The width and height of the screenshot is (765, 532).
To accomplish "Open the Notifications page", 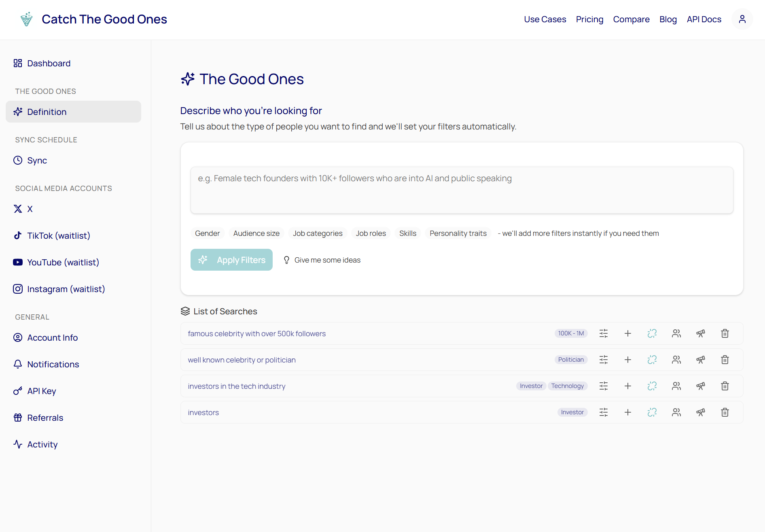I will 73,365.
